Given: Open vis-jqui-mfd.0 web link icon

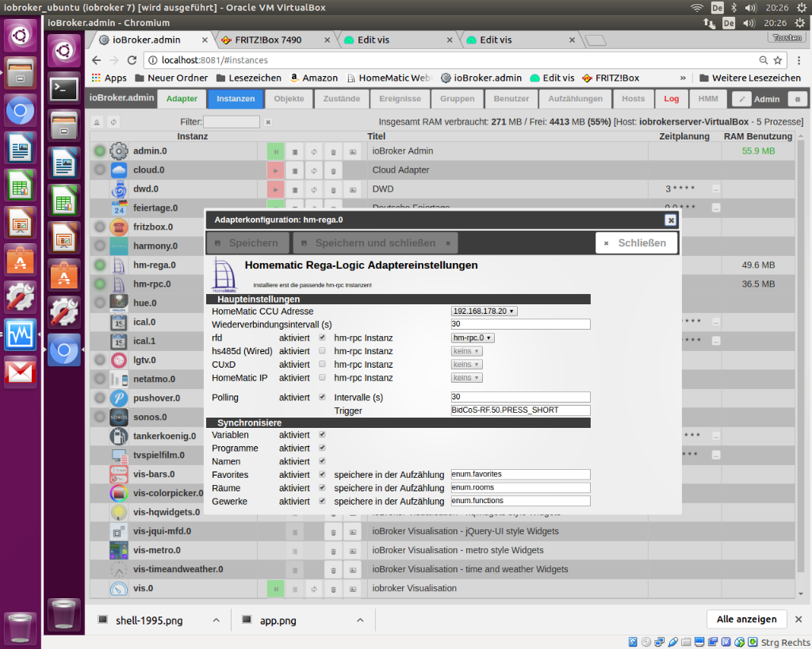Looking at the screenshot, I should click(x=353, y=532).
